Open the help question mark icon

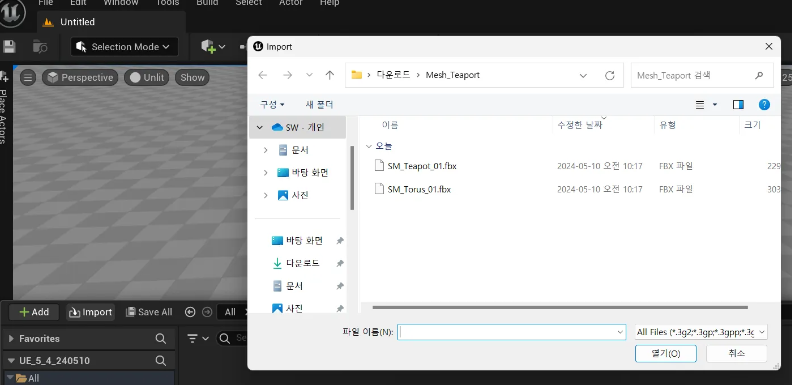(x=764, y=105)
